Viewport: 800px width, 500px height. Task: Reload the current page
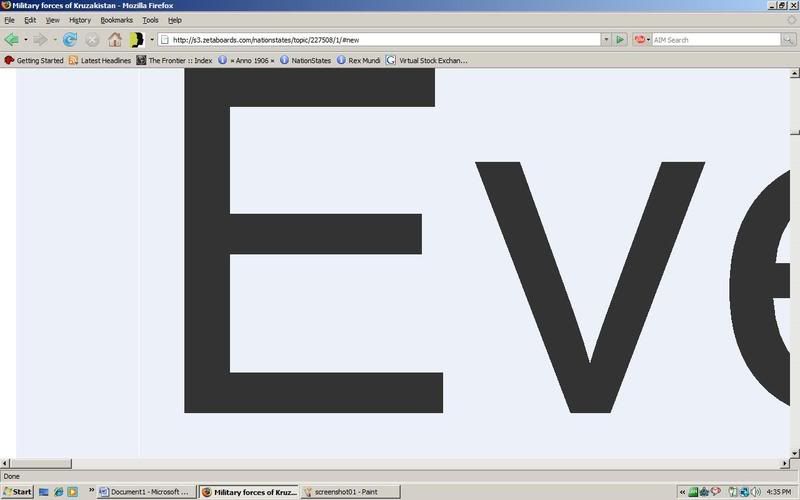point(69,40)
